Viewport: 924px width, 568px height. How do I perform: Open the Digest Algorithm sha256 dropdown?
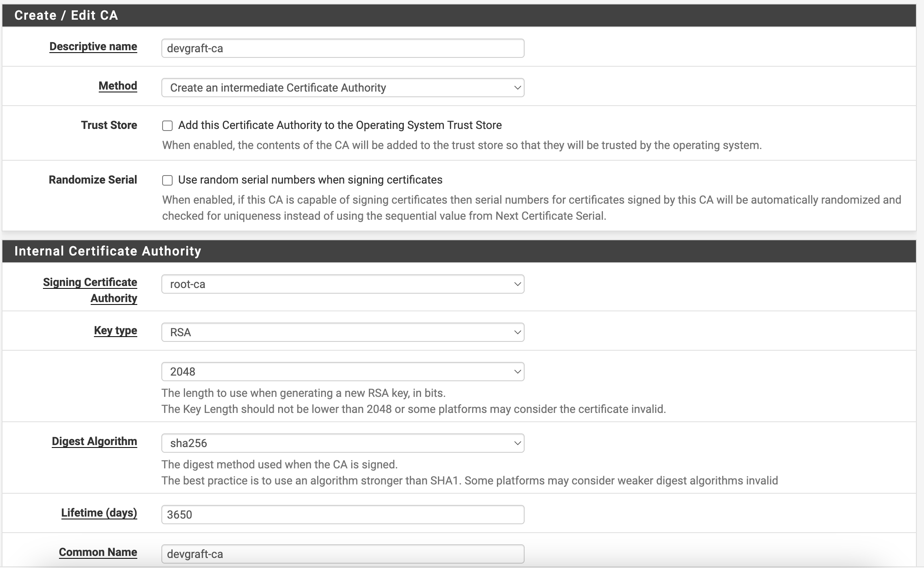[x=342, y=443]
